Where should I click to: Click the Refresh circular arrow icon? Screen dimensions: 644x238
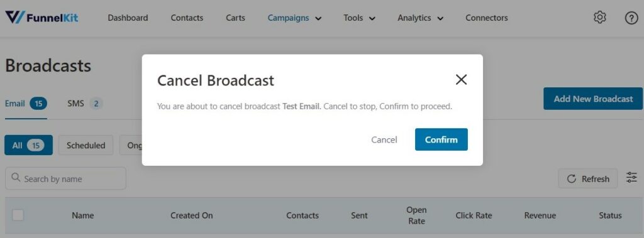coord(571,179)
